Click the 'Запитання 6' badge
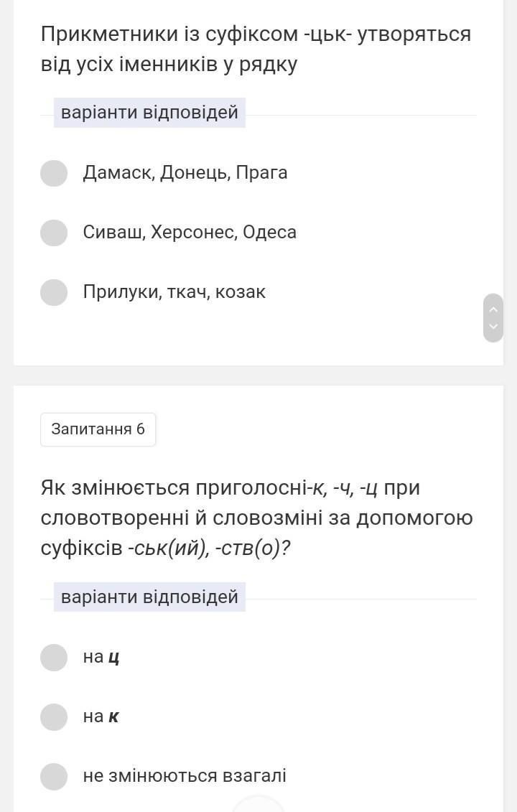517x812 pixels. (x=98, y=429)
